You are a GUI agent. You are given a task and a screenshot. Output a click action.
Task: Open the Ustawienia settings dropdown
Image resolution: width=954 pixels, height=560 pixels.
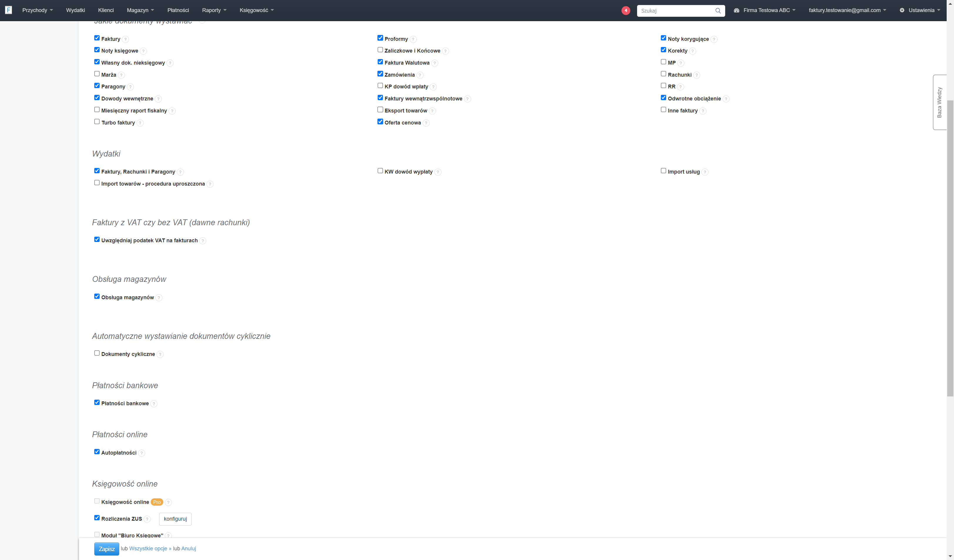click(920, 10)
